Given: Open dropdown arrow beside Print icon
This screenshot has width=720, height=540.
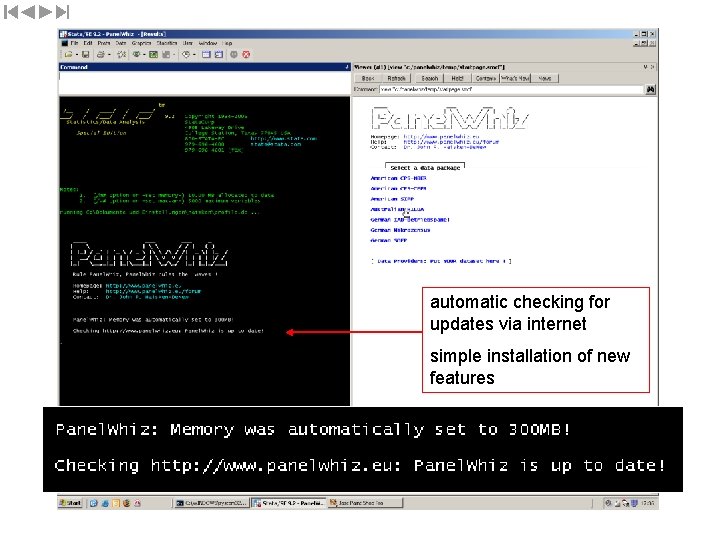Looking at the screenshot, I should [109, 55].
